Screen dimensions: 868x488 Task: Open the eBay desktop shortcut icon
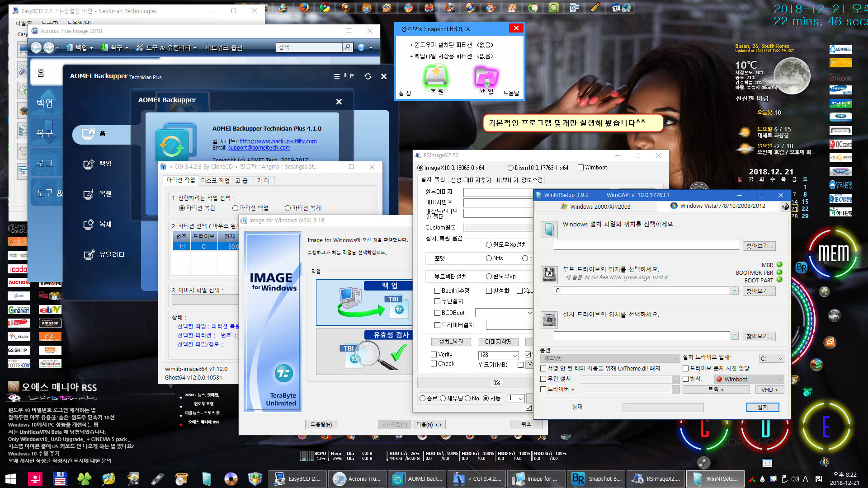50,310
